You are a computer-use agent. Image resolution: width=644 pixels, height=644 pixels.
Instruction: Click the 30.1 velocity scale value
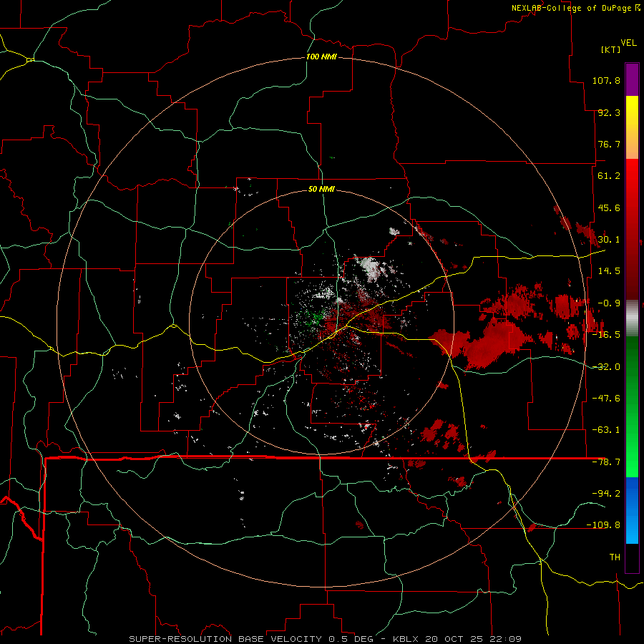[x=609, y=240]
